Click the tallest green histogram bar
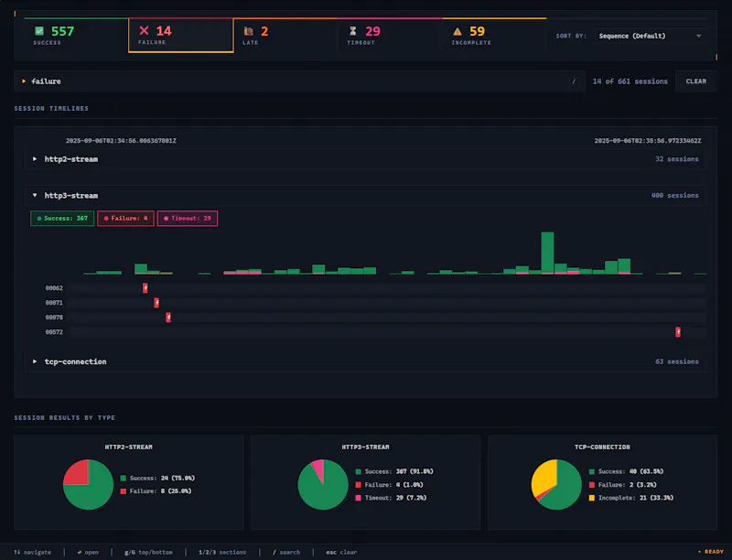The height and width of the screenshot is (560, 732). pyautogui.click(x=547, y=252)
